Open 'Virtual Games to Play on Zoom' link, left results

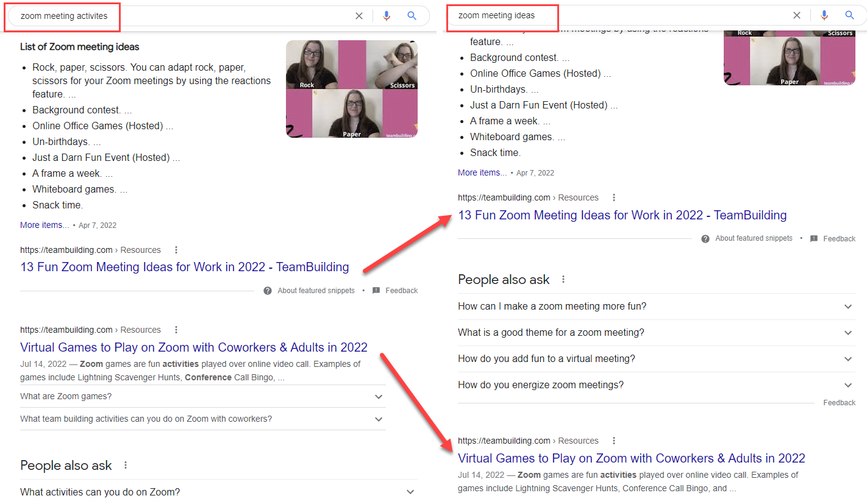click(x=194, y=347)
